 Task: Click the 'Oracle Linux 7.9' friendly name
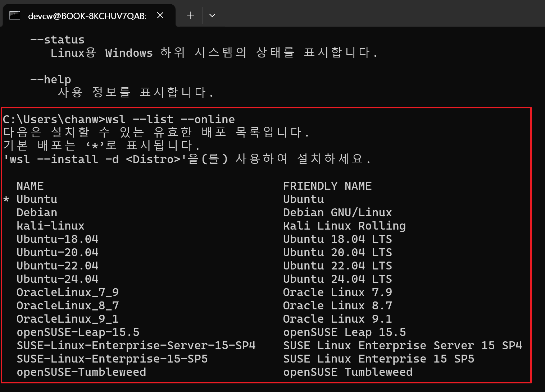pos(337,292)
